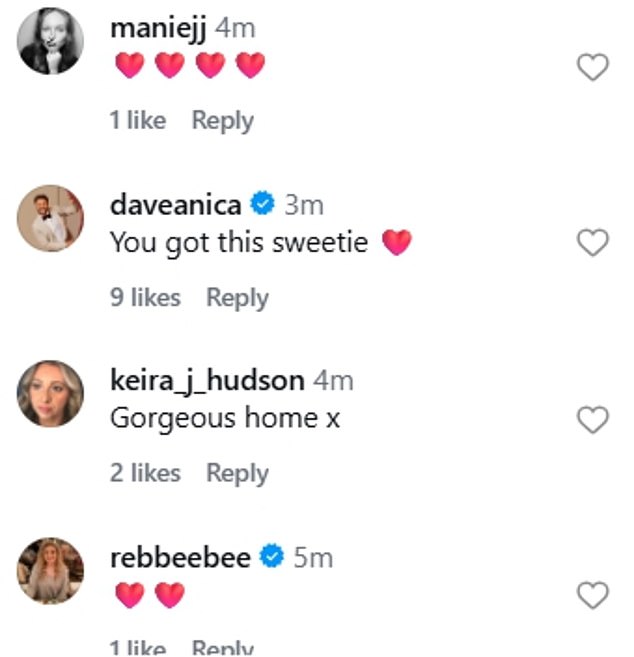634x657 pixels.
Task: View '2 likes' on keira_j_hudson's comment
Action: [x=145, y=473]
